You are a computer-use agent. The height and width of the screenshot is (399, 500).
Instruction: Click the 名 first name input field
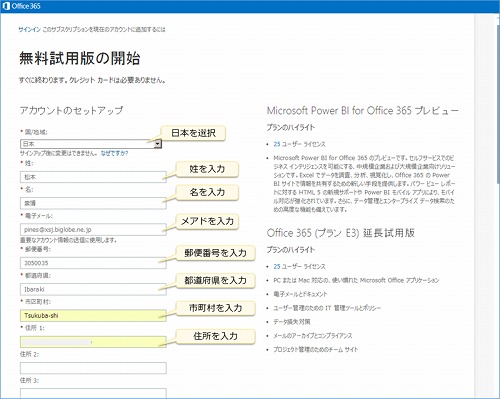coord(93,203)
